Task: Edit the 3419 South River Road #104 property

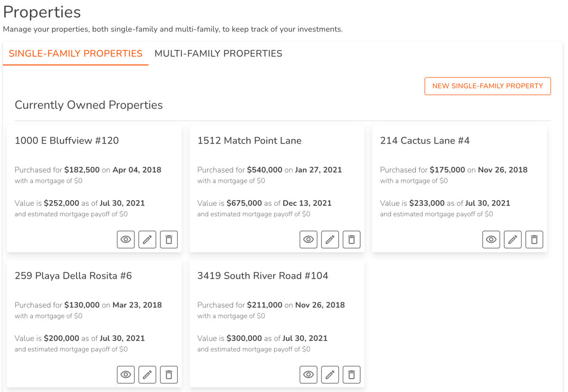Action: 330,375
